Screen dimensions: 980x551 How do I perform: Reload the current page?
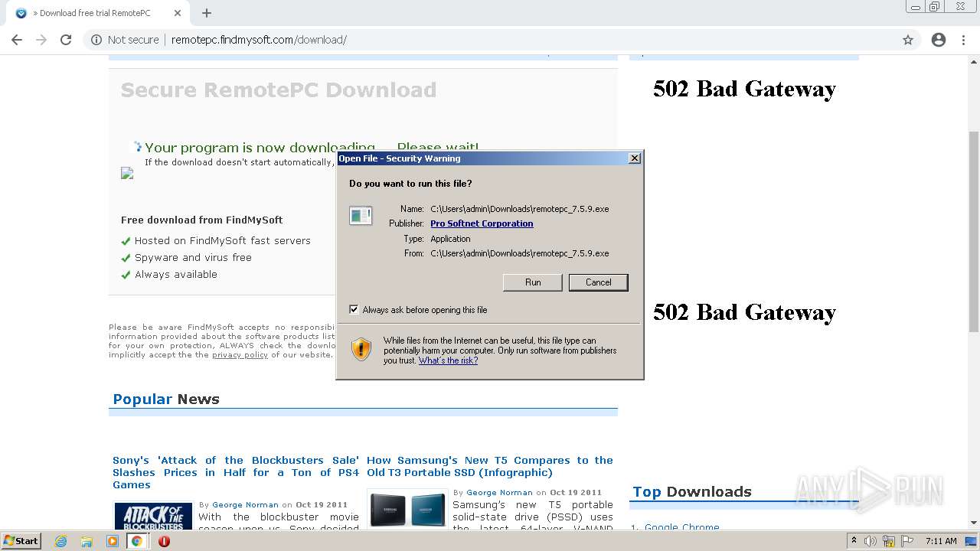pos(66,40)
